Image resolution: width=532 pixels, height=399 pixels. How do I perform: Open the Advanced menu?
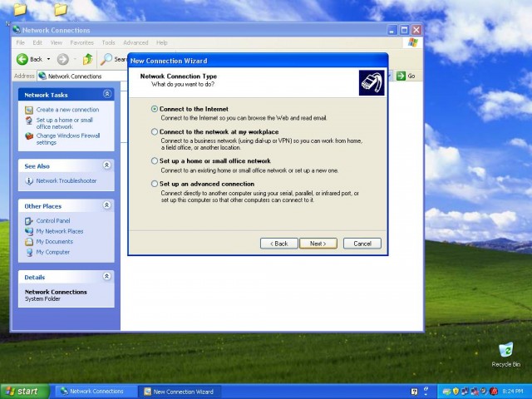coord(135,42)
